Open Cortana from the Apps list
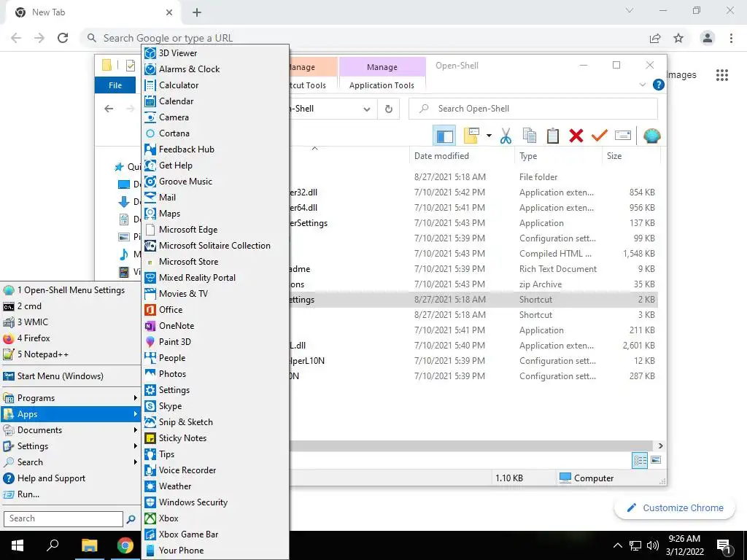The height and width of the screenshot is (560, 747). pyautogui.click(x=215, y=133)
